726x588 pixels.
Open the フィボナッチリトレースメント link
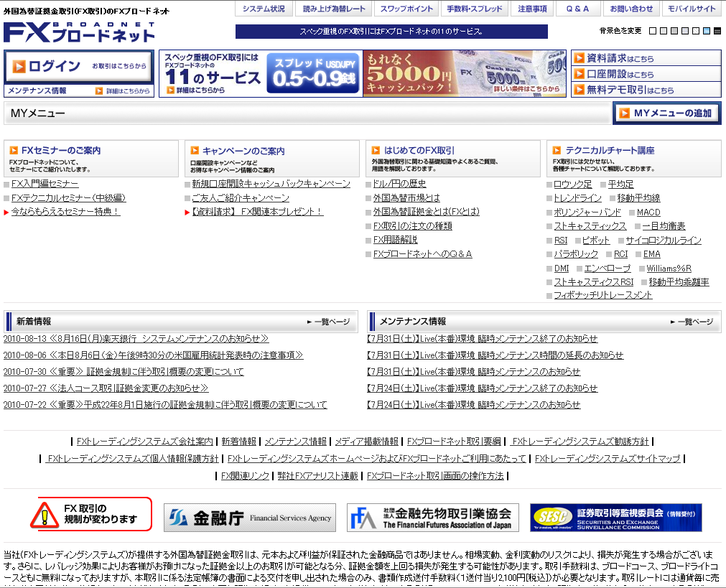pyautogui.click(x=603, y=295)
